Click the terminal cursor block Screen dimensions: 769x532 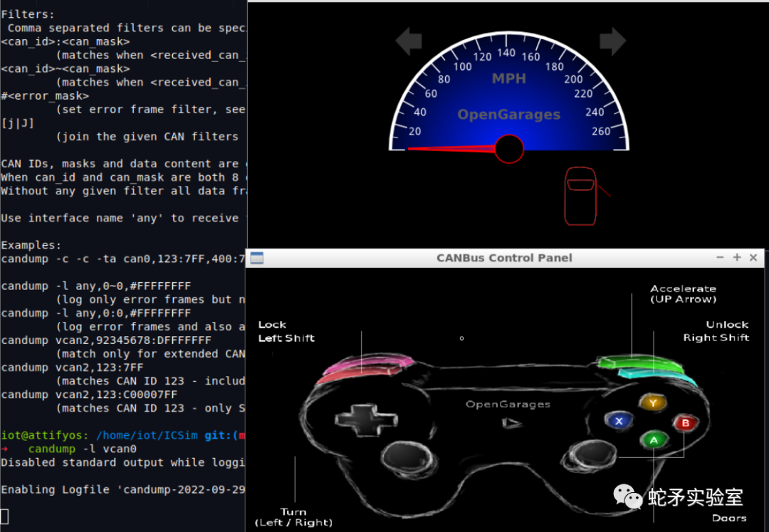(x=4, y=516)
